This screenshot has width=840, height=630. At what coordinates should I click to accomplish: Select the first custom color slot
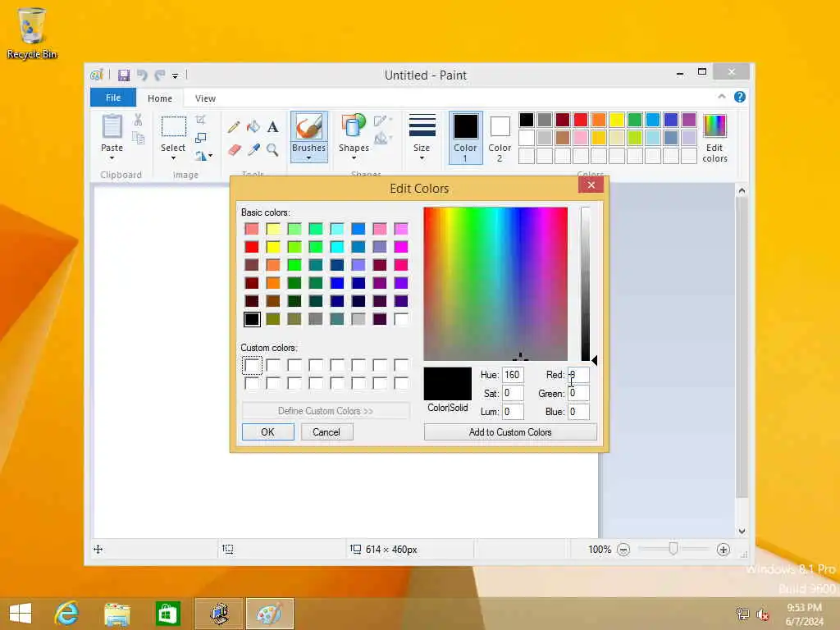point(252,365)
